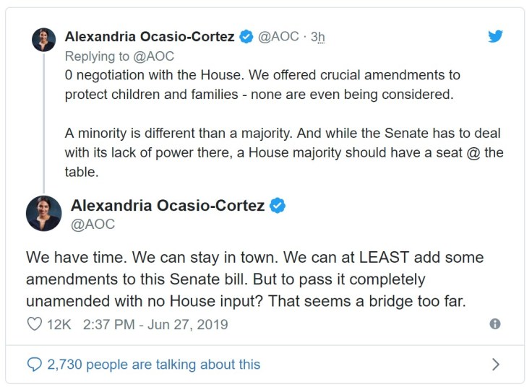The width and height of the screenshot is (532, 392).
Task: Click the Twitter bird logo
Action: tap(495, 36)
